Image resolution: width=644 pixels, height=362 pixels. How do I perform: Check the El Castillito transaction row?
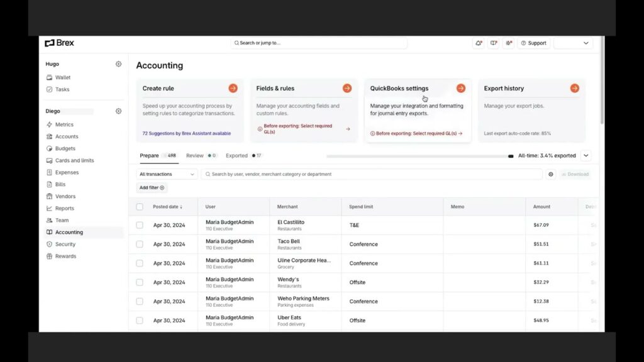(x=140, y=226)
